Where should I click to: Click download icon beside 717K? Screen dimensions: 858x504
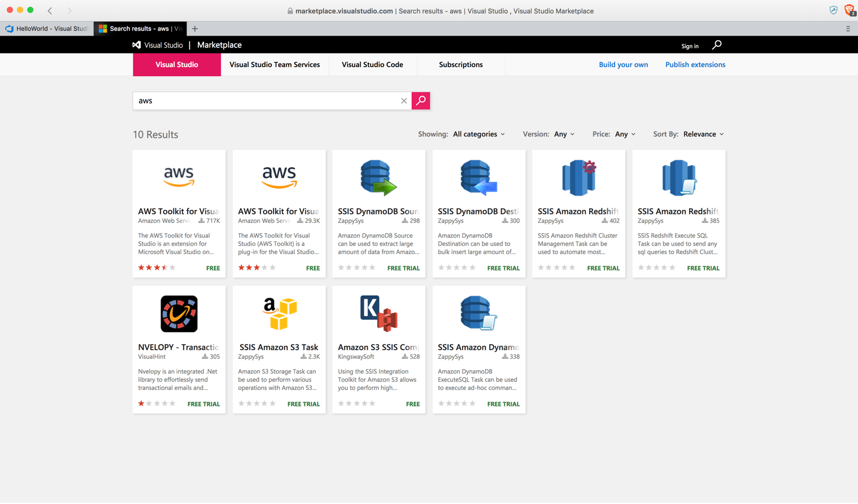click(201, 221)
